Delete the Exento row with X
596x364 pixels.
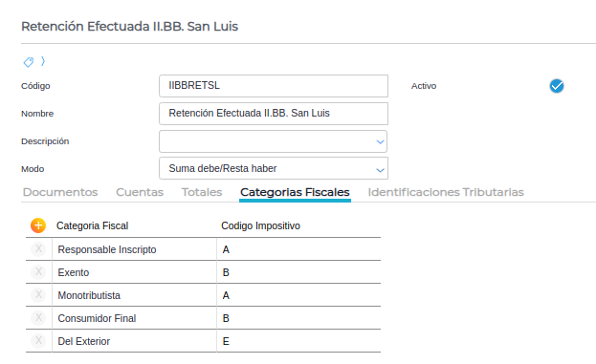pyautogui.click(x=38, y=271)
